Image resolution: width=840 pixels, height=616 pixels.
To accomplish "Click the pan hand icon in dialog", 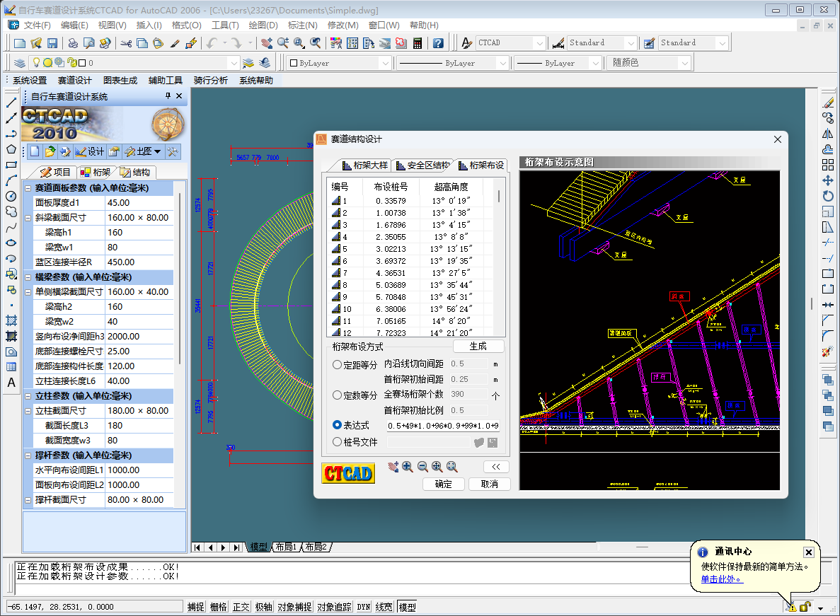I will coord(393,467).
